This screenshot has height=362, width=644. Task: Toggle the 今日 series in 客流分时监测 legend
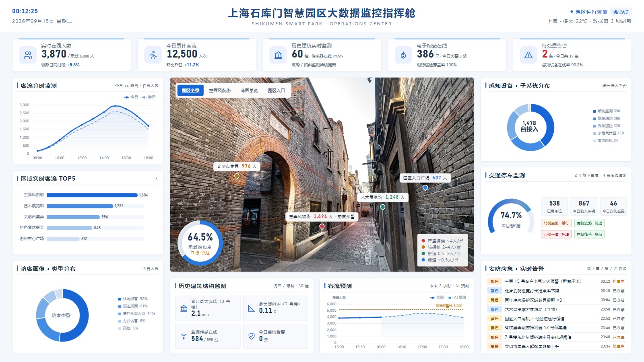131,97
